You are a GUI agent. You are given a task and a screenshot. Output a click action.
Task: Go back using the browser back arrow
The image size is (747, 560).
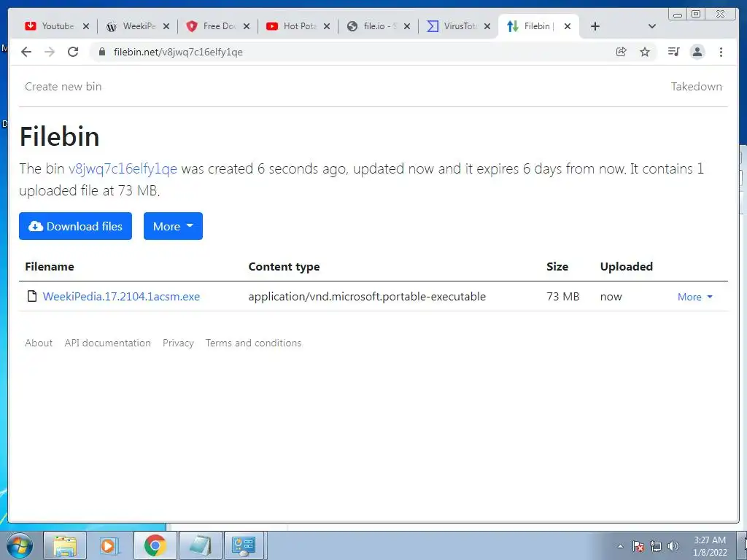pyautogui.click(x=26, y=52)
